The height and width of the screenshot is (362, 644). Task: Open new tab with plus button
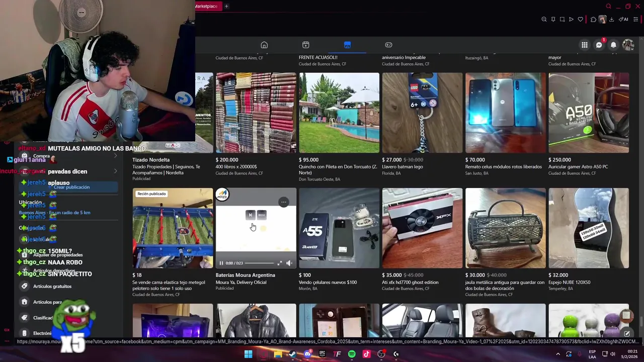coord(226,6)
